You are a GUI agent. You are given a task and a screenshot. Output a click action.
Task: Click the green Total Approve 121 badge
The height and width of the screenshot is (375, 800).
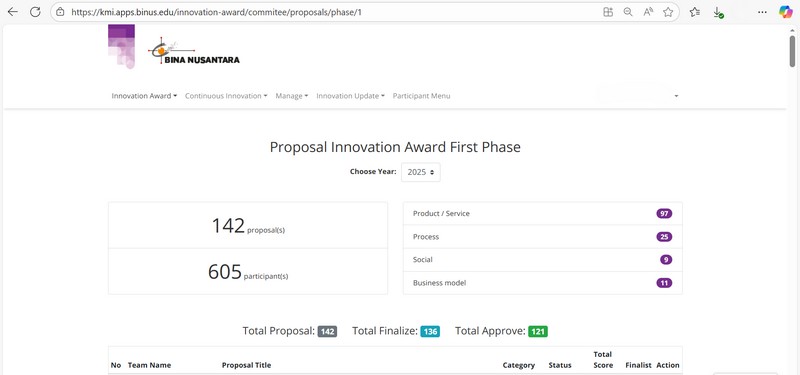pos(538,332)
